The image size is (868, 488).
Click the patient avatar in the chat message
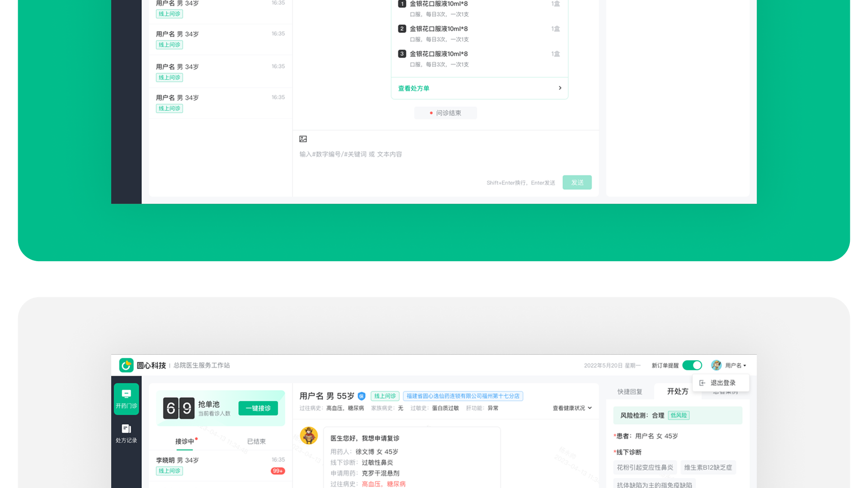[309, 436]
